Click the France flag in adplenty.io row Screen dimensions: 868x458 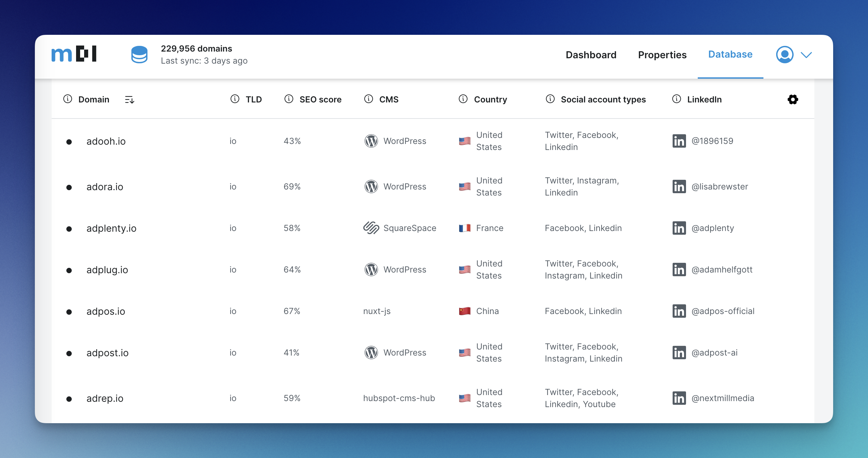tap(464, 228)
